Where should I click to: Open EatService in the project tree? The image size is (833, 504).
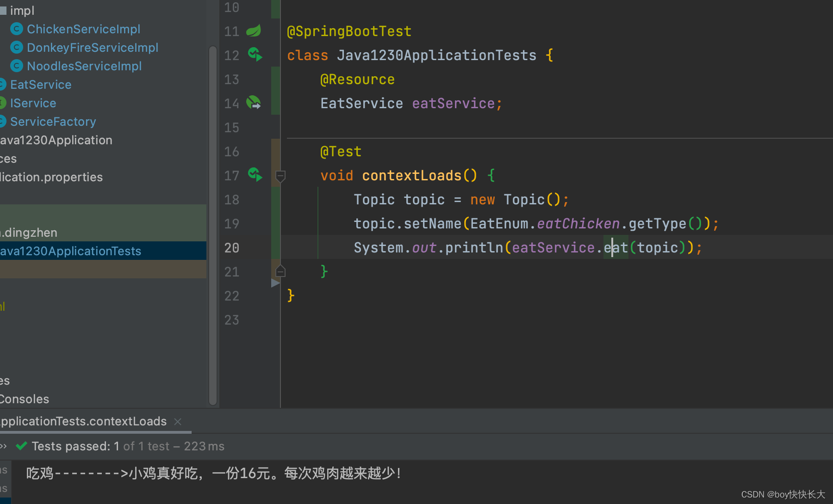pos(41,85)
